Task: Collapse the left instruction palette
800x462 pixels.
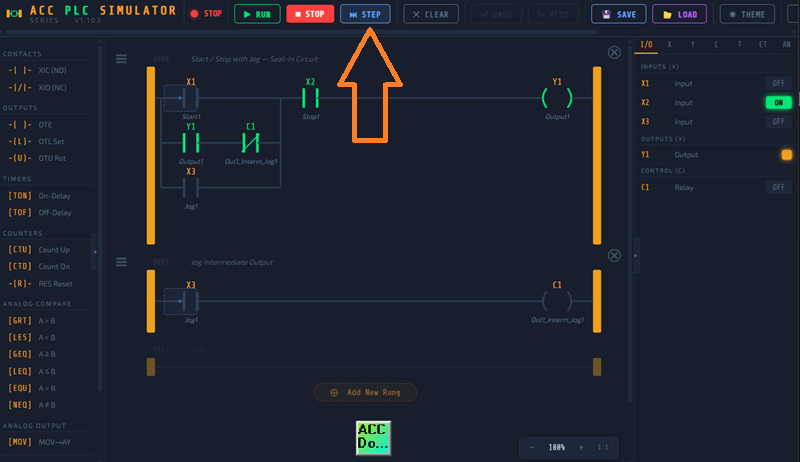Action: 95,251
